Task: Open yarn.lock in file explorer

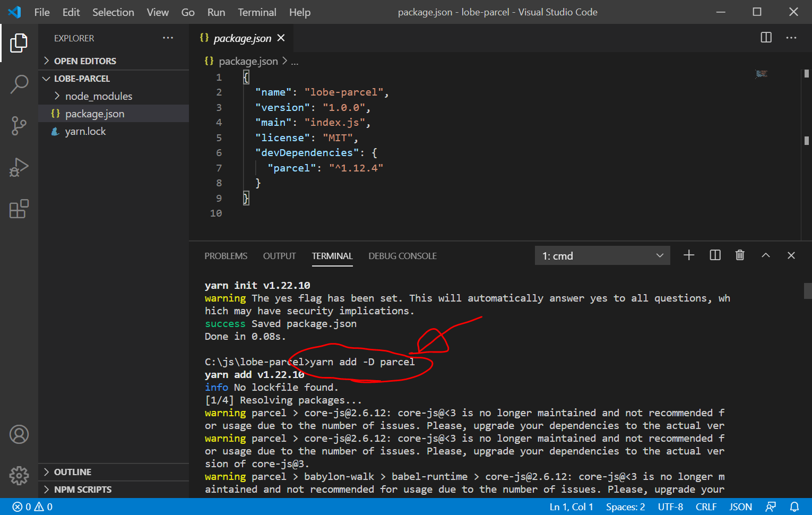Action: pyautogui.click(x=114, y=131)
